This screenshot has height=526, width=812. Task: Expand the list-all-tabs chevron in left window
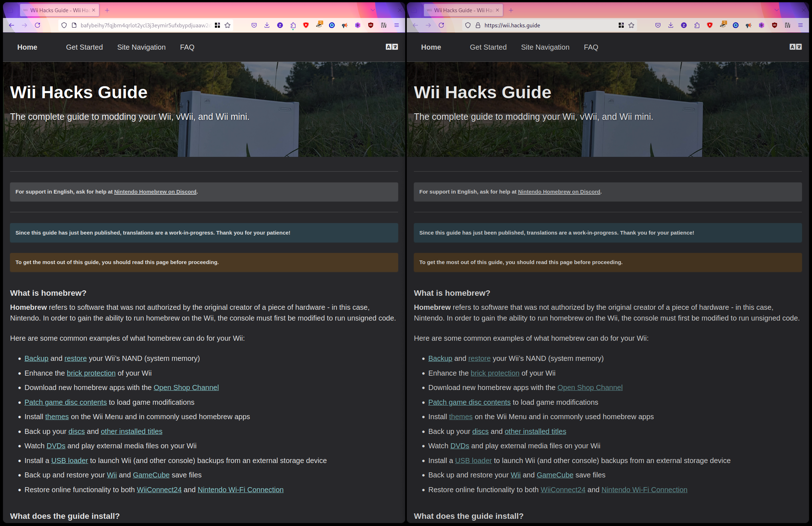click(x=373, y=10)
